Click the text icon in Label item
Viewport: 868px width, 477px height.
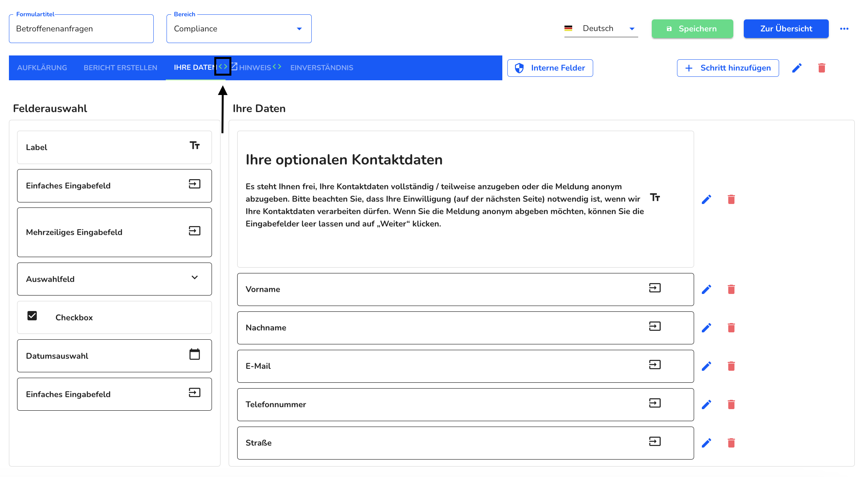pos(194,145)
